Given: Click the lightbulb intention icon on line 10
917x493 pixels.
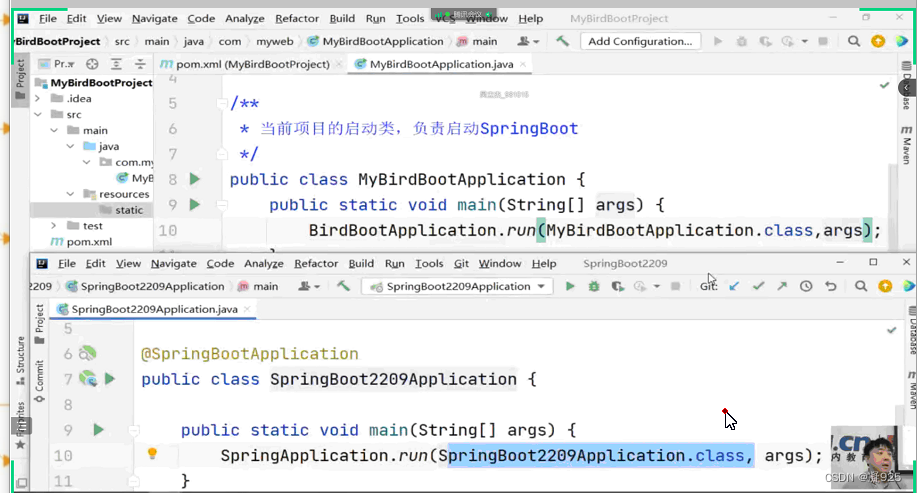Looking at the screenshot, I should [x=152, y=454].
